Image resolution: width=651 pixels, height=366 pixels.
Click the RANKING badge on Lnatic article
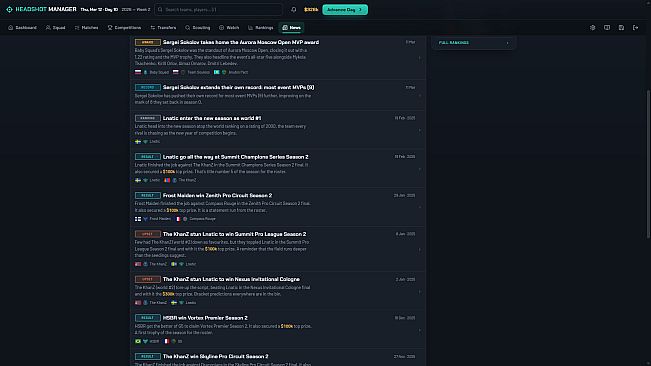point(147,118)
